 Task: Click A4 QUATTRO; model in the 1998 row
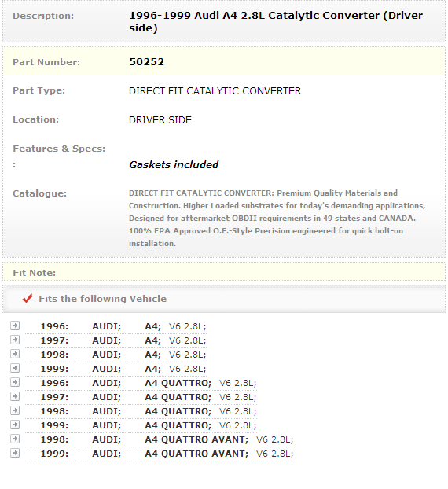pyautogui.click(x=178, y=411)
